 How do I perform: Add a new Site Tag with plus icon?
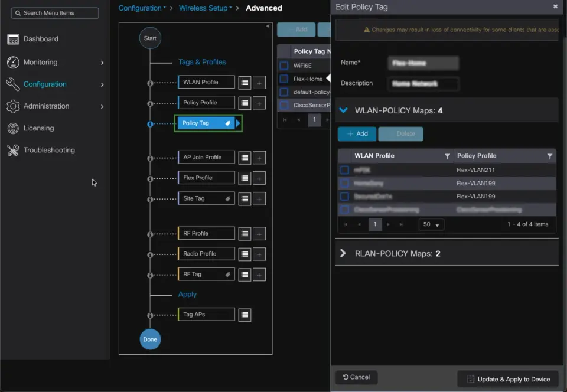tap(259, 199)
